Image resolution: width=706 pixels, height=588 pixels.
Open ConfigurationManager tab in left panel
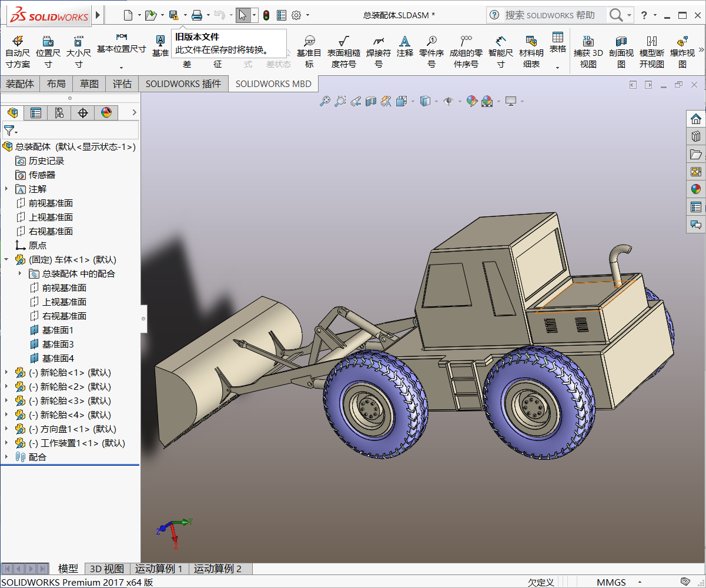59,112
